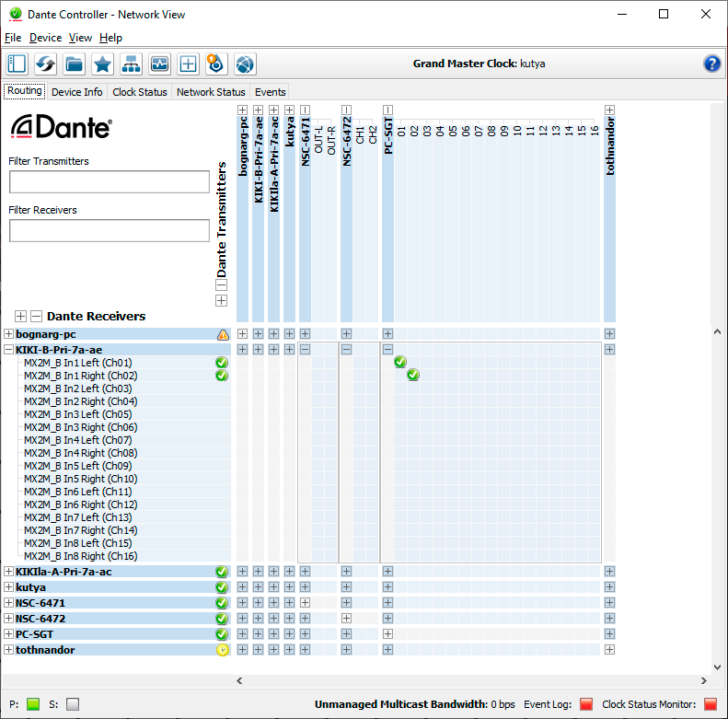Collapse PC-SGT subscriptions in KIKI-B-Pri-7a-ae row

(388, 349)
